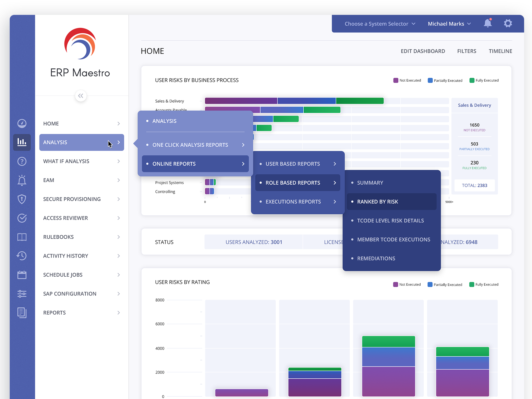Click the speedometer Home sidebar icon

coord(22,124)
